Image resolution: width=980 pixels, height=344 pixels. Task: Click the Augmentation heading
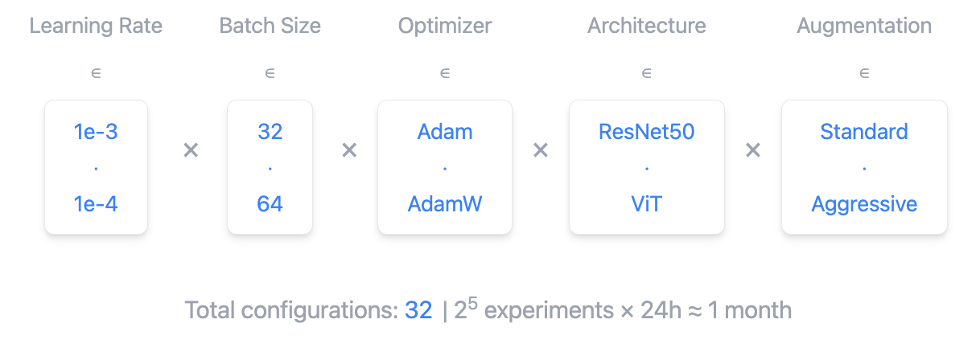(x=864, y=26)
